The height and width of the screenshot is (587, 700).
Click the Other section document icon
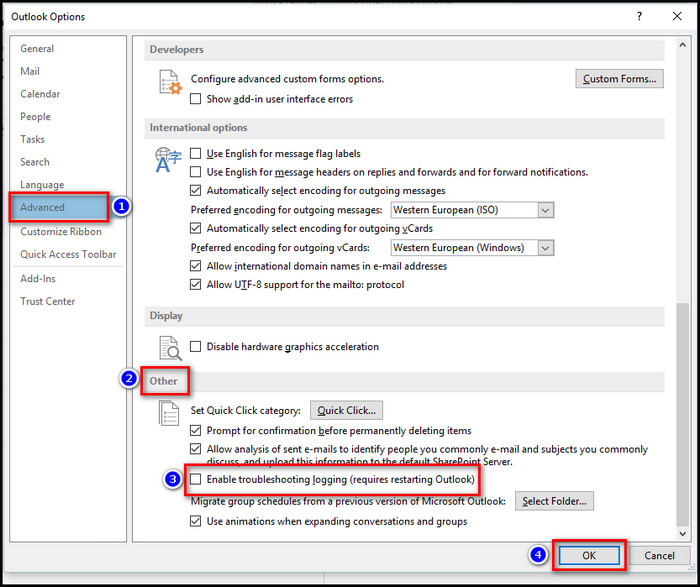168,414
